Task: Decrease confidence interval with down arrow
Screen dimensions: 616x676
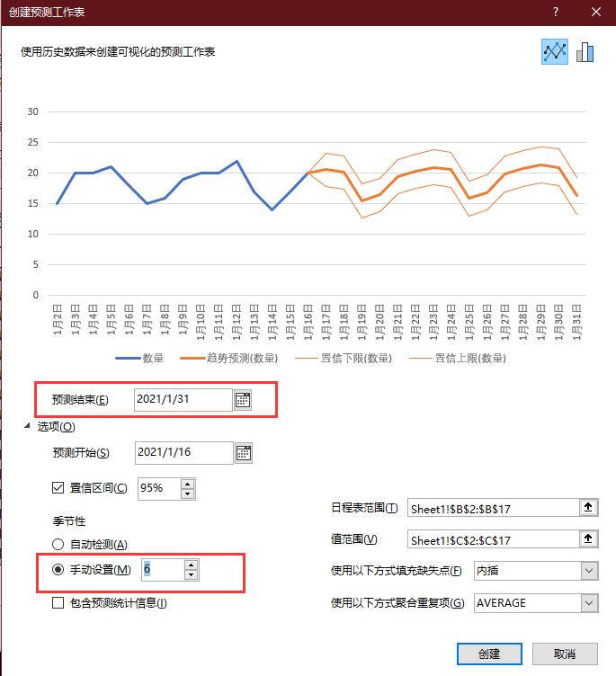Action: coord(187,494)
